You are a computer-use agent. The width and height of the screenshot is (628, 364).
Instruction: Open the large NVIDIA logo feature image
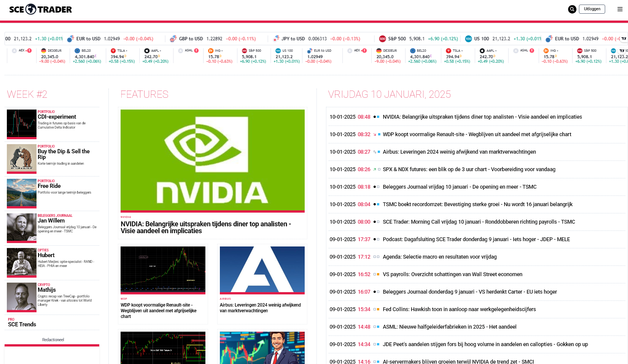(x=213, y=161)
